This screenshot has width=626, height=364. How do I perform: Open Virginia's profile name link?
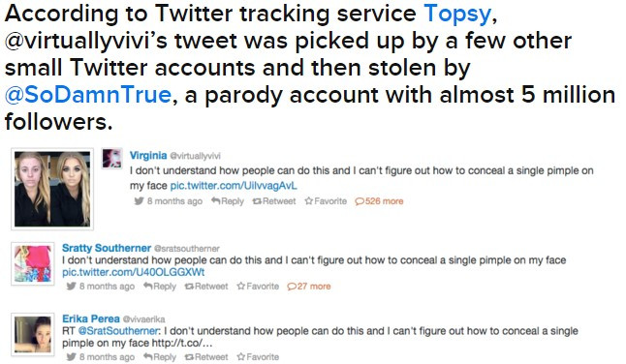[x=148, y=155]
